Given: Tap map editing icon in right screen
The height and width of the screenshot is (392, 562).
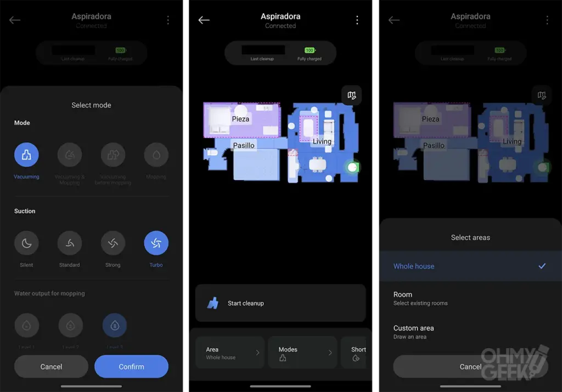Looking at the screenshot, I should point(542,95).
